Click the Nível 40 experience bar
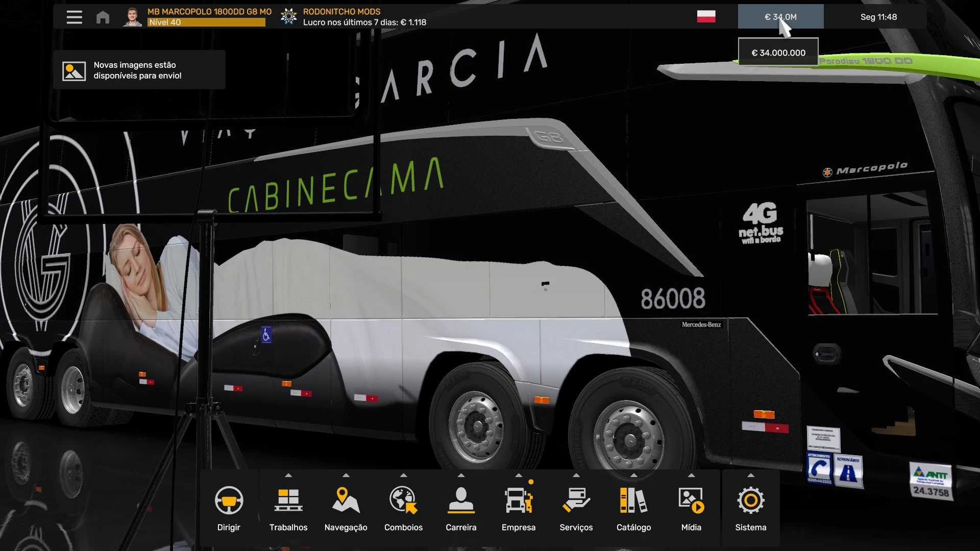Image resolution: width=980 pixels, height=551 pixels. tap(206, 22)
